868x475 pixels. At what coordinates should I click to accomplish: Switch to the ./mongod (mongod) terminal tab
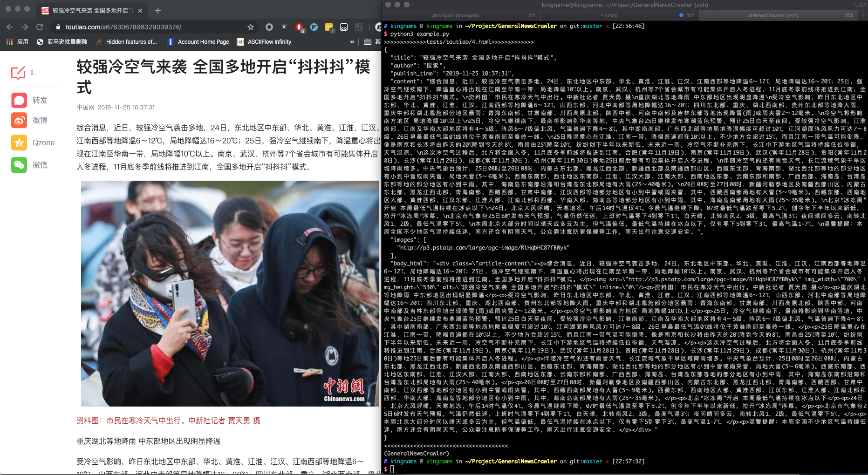tap(455, 15)
